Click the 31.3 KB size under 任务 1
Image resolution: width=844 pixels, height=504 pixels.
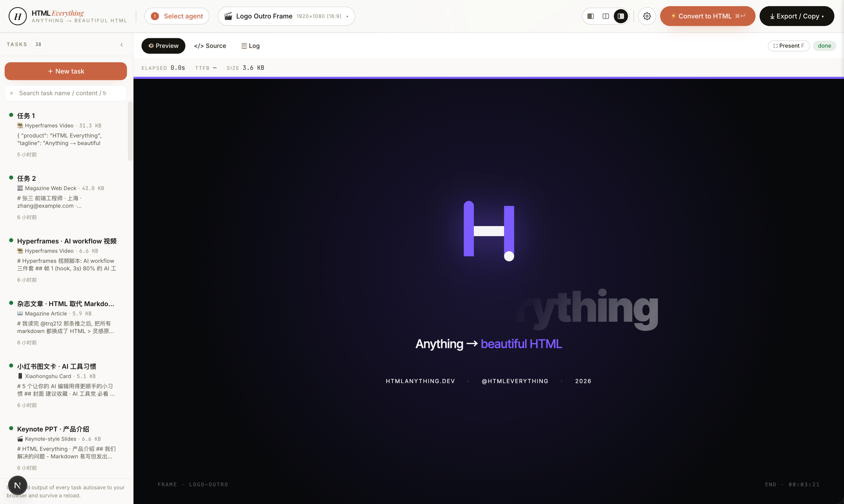tap(90, 126)
